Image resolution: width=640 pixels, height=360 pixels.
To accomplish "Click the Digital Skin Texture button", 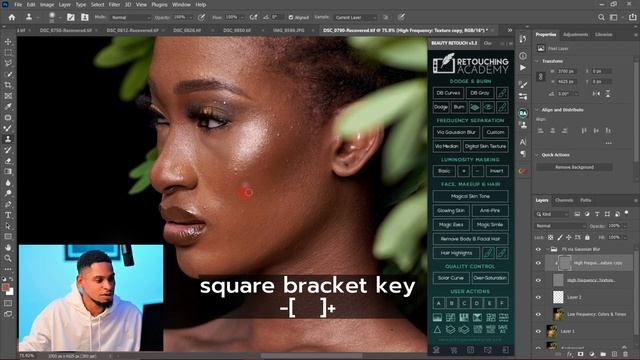I will (x=485, y=146).
